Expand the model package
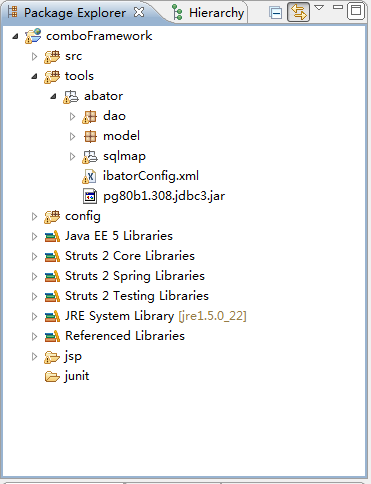Viewport: 371px width, 484px height. [72, 136]
